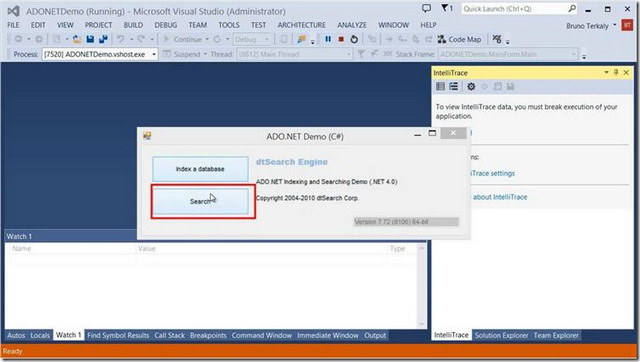Switch to IntelliTrace Events view icon
The height and width of the screenshot is (362, 640).
(x=440, y=87)
